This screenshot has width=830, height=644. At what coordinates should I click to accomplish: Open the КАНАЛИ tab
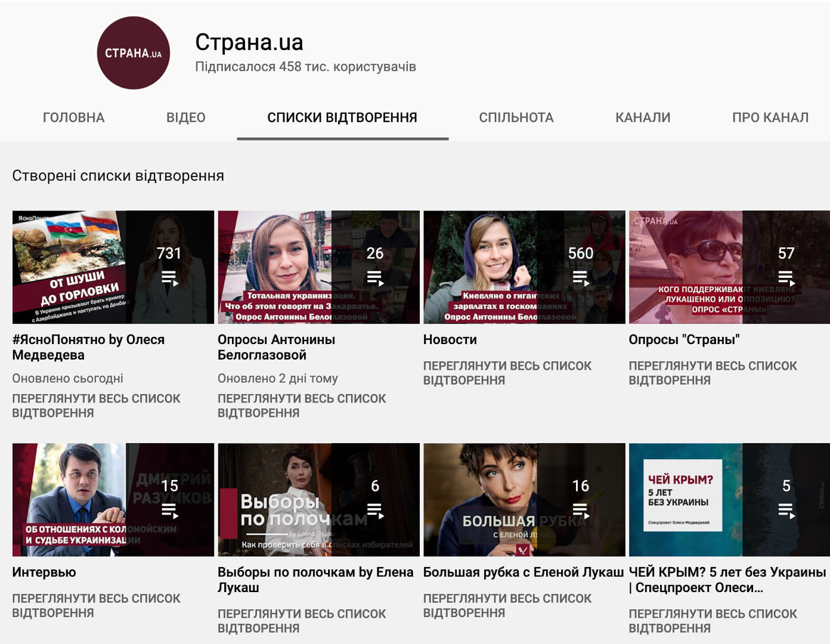[643, 117]
